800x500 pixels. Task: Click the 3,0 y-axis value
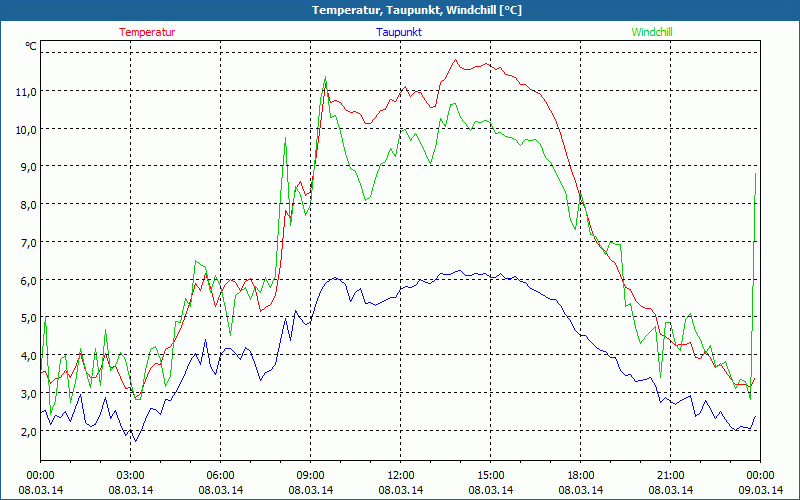tap(29, 394)
